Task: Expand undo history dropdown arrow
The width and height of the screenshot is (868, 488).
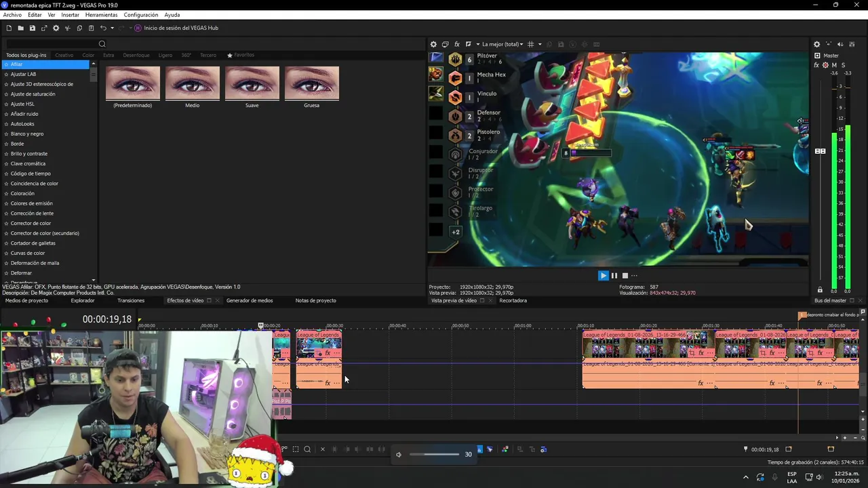Action: click(112, 28)
